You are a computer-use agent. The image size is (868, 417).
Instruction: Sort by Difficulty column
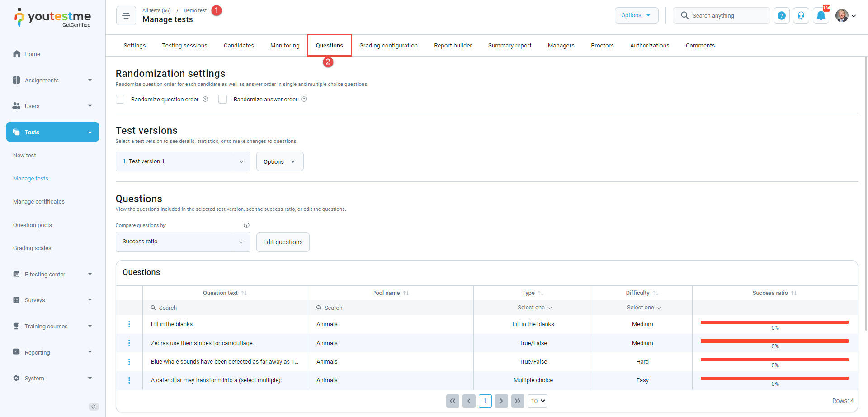[x=656, y=293]
